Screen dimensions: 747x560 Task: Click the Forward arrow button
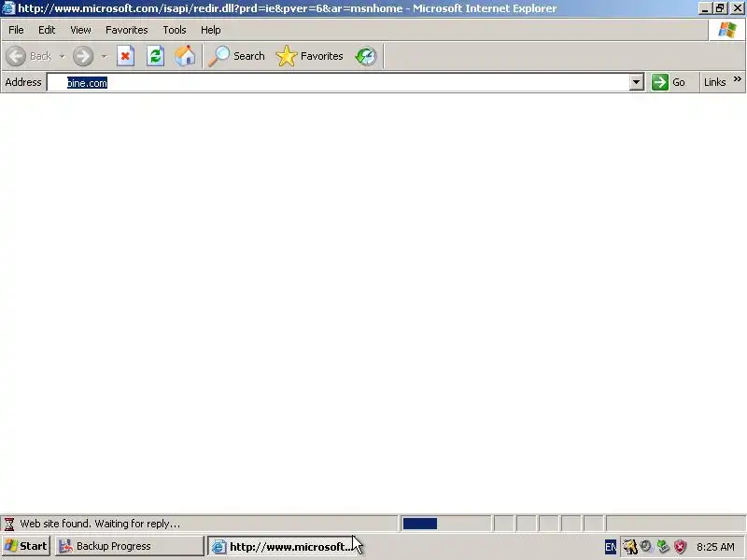[x=83, y=56]
